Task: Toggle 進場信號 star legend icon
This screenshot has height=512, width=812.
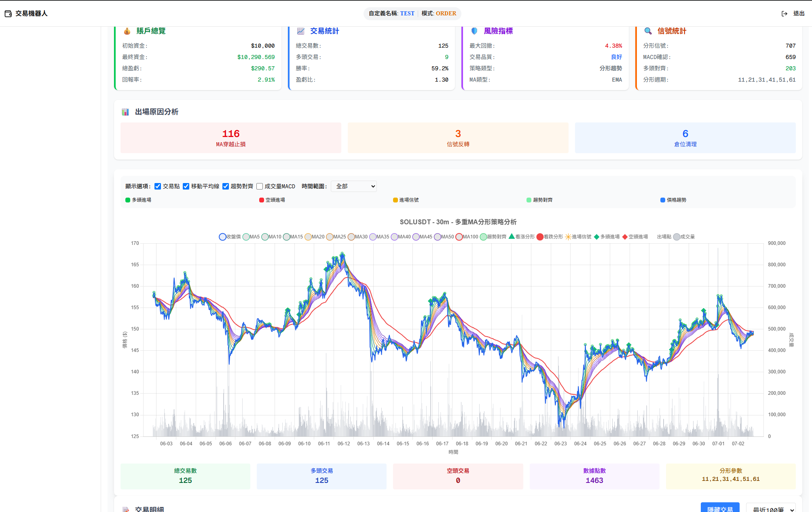Action: click(x=568, y=237)
